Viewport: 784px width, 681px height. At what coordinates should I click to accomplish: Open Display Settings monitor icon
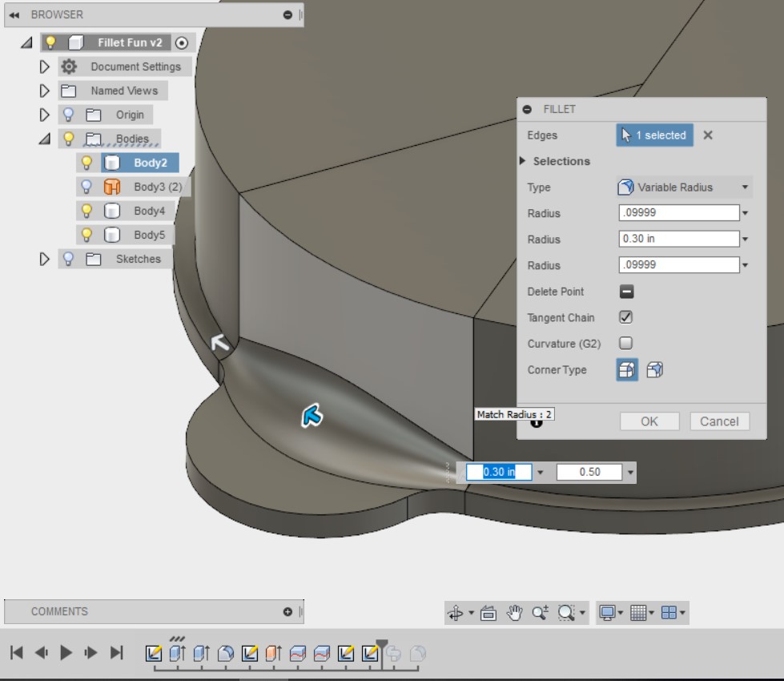(607, 613)
